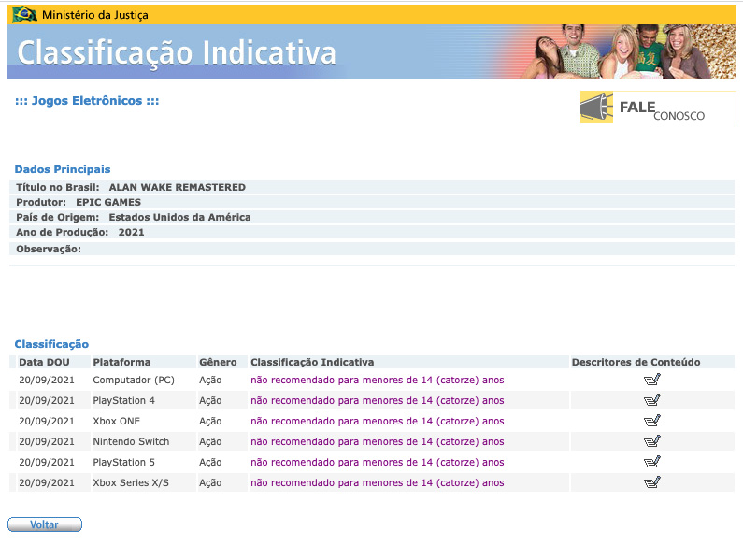Click the Classificação Indicativa column header
The width and height of the screenshot is (743, 560).
[x=312, y=362]
